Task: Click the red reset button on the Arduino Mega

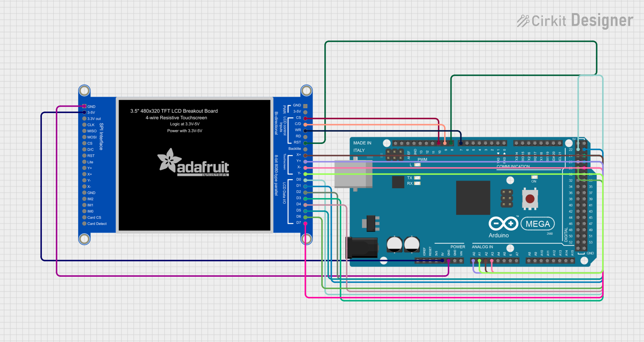Action: 530,199
